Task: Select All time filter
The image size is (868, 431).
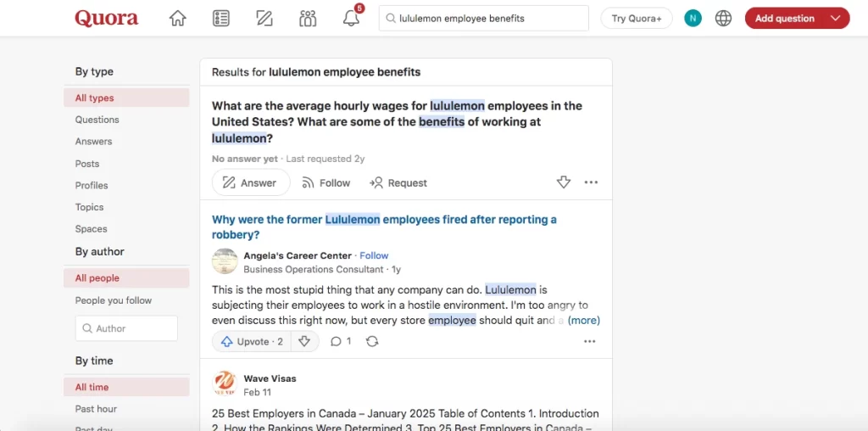Action: click(126, 387)
